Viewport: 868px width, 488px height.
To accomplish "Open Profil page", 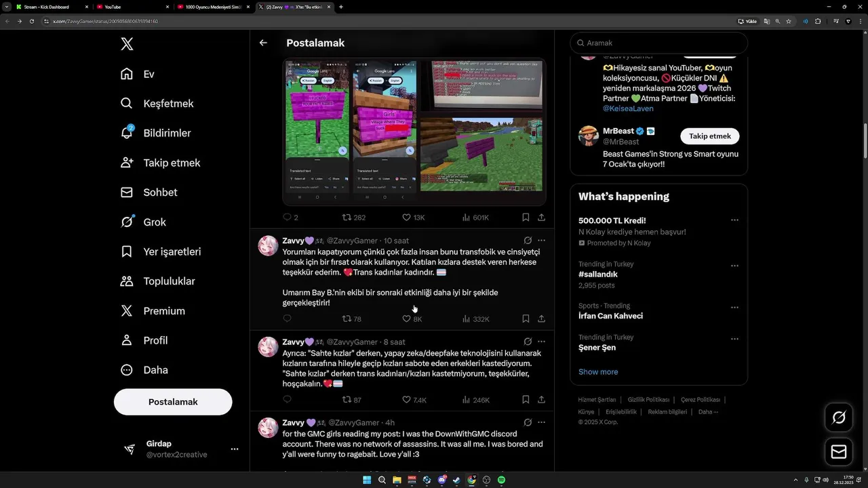I will (144, 340).
